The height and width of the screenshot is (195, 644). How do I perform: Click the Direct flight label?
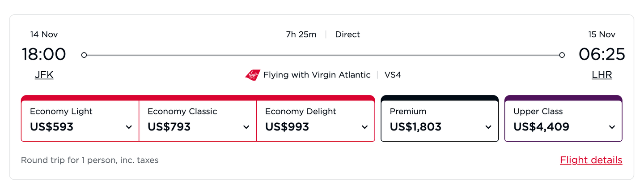pyautogui.click(x=347, y=35)
